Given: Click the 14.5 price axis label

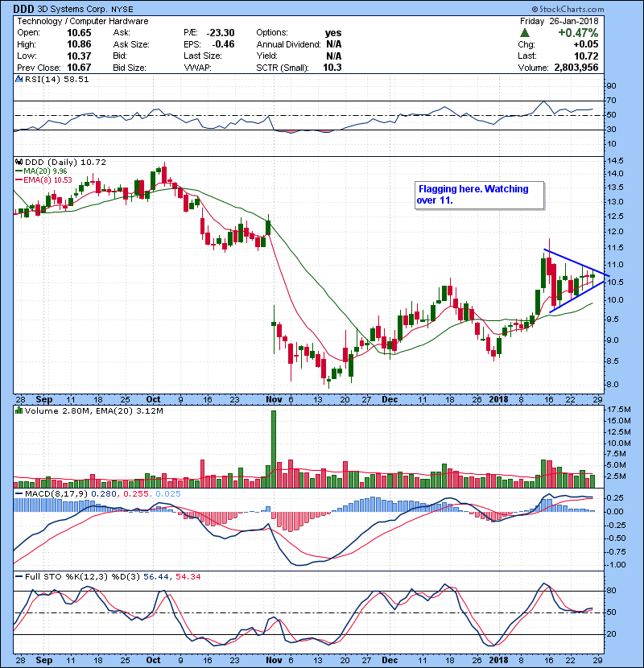Looking at the screenshot, I should pos(614,161).
